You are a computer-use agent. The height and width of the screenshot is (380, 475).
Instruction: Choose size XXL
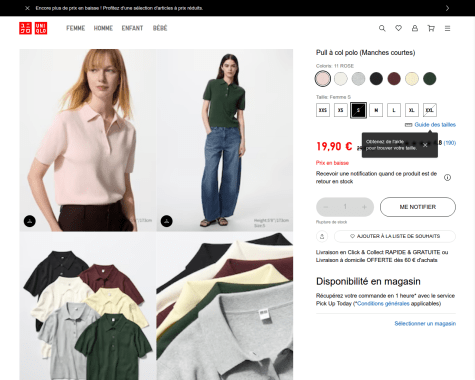coord(430,110)
